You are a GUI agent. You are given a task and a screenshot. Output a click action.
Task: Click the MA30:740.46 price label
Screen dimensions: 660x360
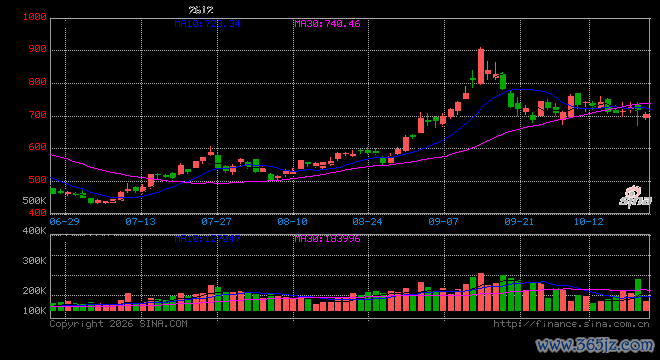tap(327, 24)
